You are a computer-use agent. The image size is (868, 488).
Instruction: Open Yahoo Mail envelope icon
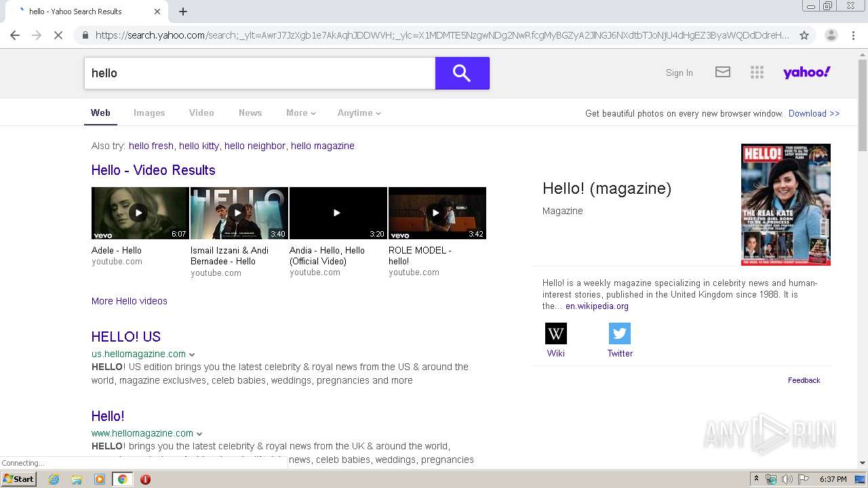click(x=723, y=72)
